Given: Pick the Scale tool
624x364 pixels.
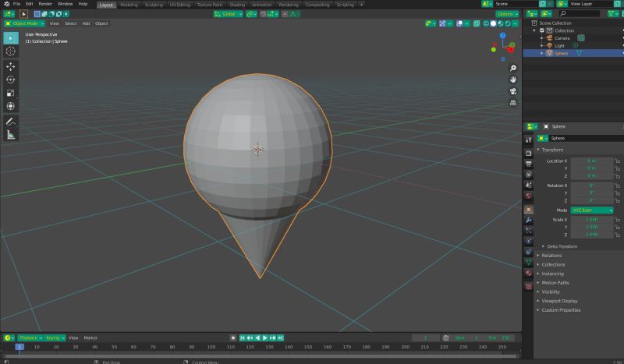Looking at the screenshot, I should tap(11, 93).
